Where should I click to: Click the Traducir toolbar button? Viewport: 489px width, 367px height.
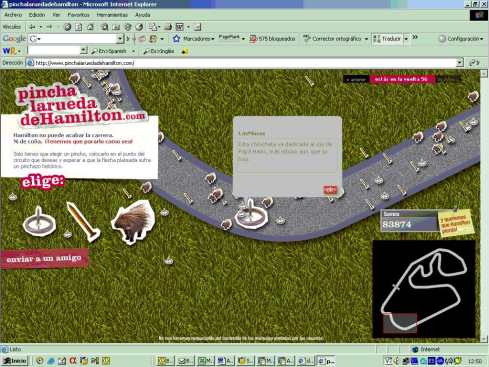(x=387, y=39)
